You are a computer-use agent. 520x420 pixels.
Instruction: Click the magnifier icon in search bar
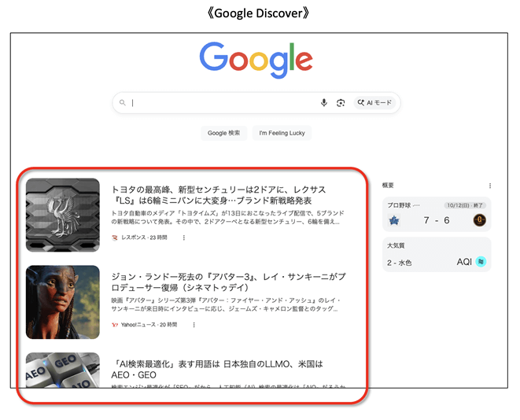point(123,103)
